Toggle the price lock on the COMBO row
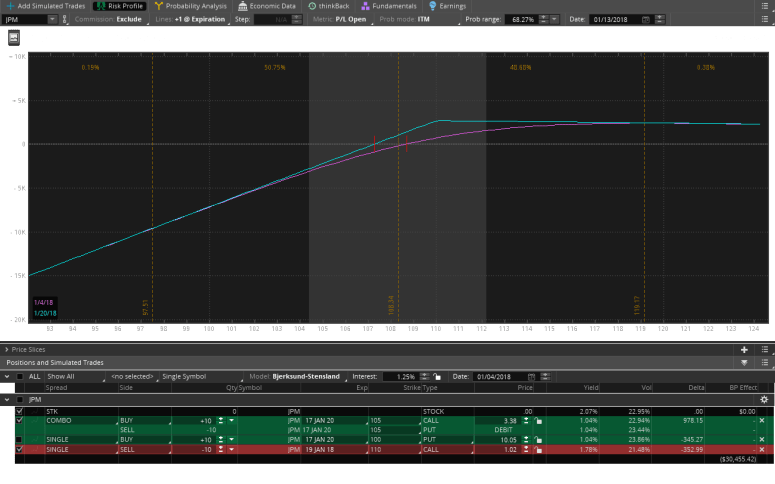The image size is (775, 484). (538, 421)
